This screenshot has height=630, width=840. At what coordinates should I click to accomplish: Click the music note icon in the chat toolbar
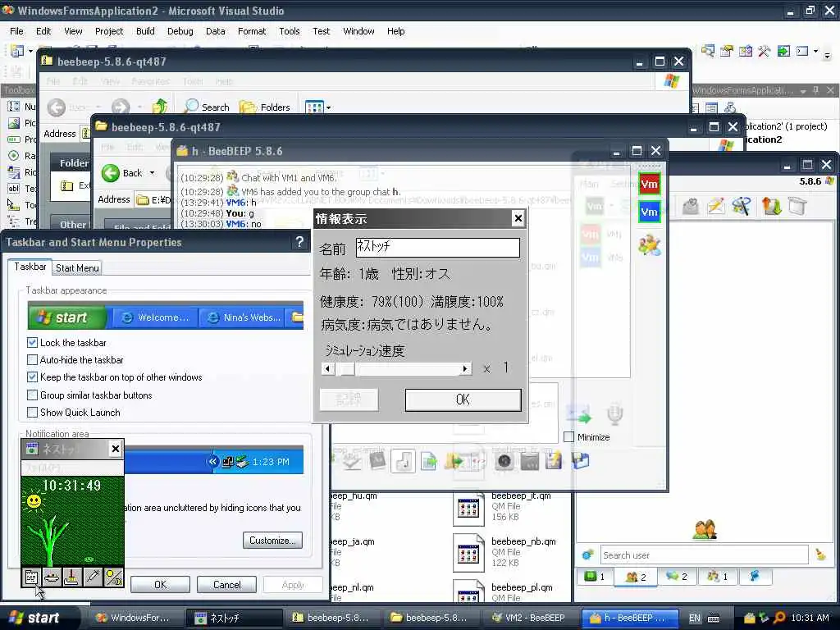pos(404,461)
